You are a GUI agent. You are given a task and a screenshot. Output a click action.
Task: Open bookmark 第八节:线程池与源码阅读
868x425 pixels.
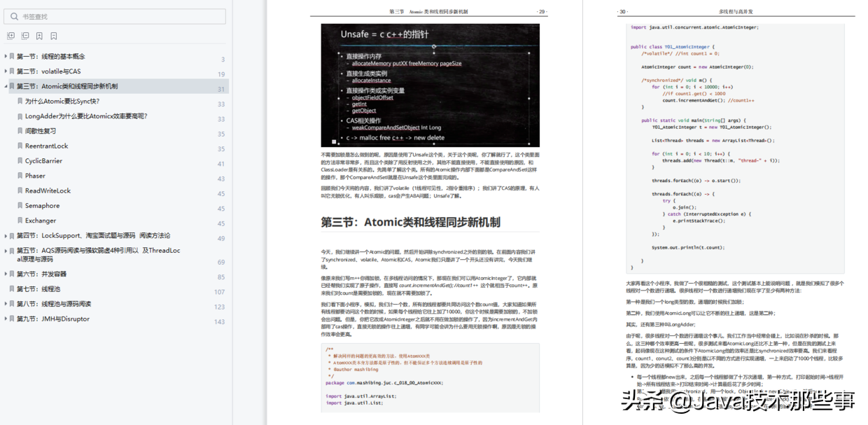click(54, 304)
